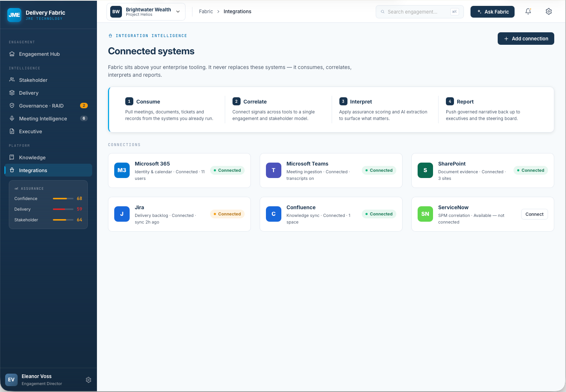Click the Assurance panel chart icon
The height and width of the screenshot is (392, 566).
coord(16,189)
